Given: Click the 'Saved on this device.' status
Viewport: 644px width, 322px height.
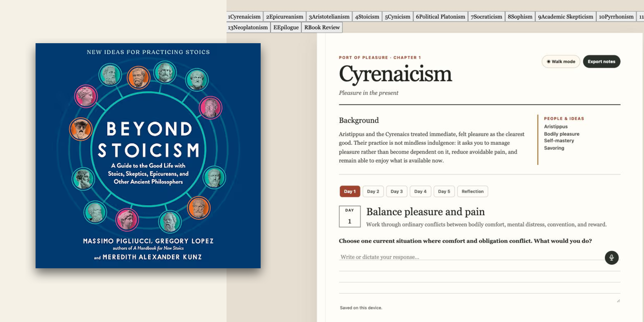Looking at the screenshot, I should pyautogui.click(x=361, y=308).
